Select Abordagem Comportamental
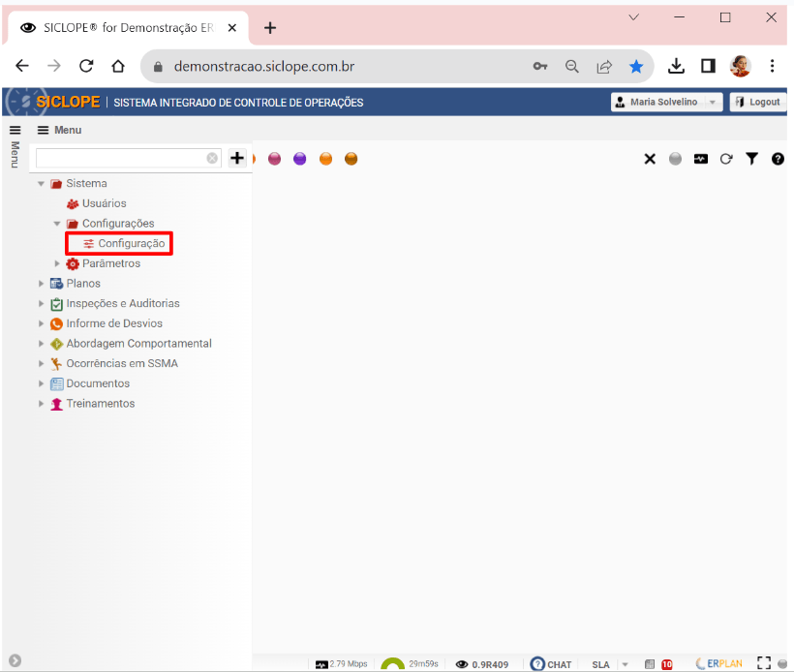The height and width of the screenshot is (672, 794). pos(138,344)
